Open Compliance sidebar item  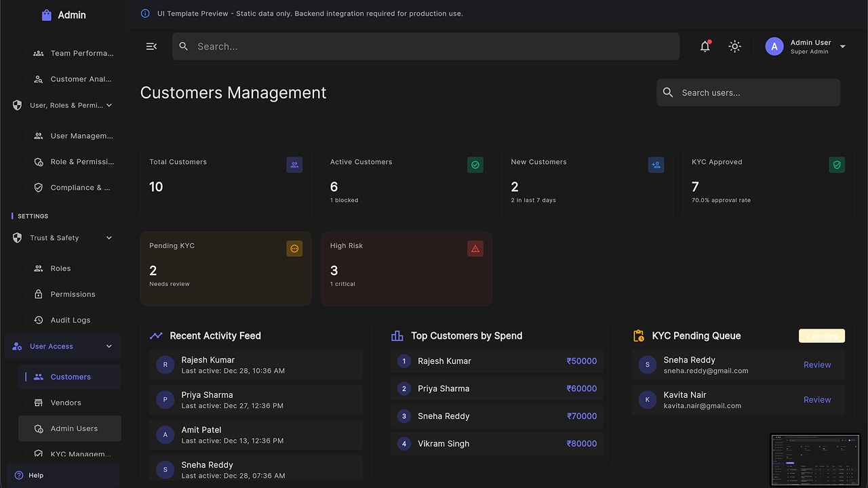70,188
